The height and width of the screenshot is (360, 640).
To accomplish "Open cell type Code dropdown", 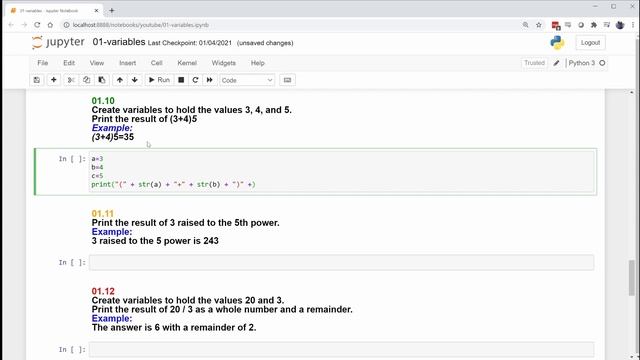I will point(247,80).
